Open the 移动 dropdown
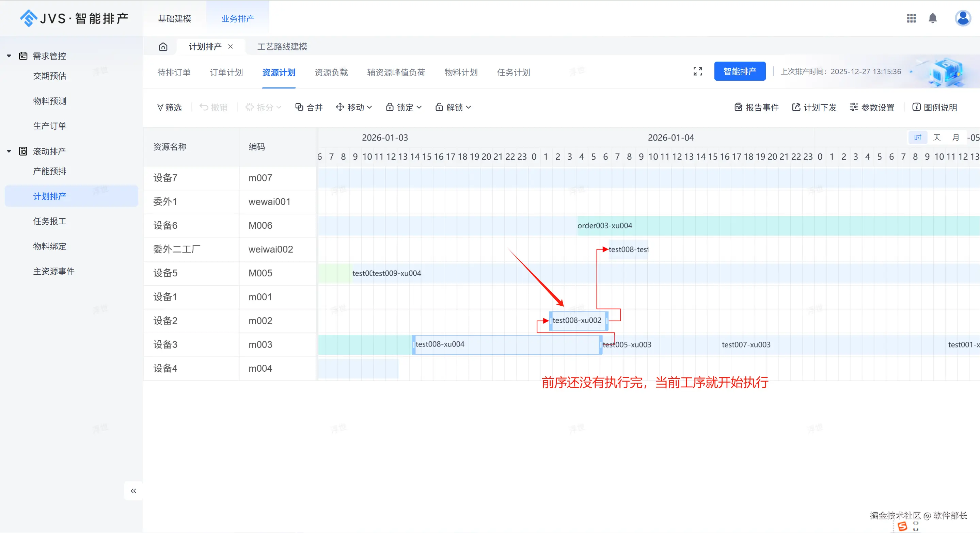Viewport: 980px width, 533px height. (354, 108)
